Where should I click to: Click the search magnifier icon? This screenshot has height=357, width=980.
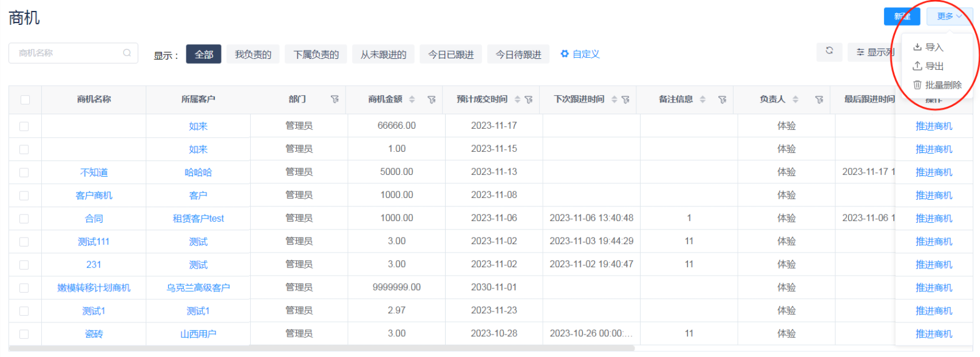pos(127,53)
